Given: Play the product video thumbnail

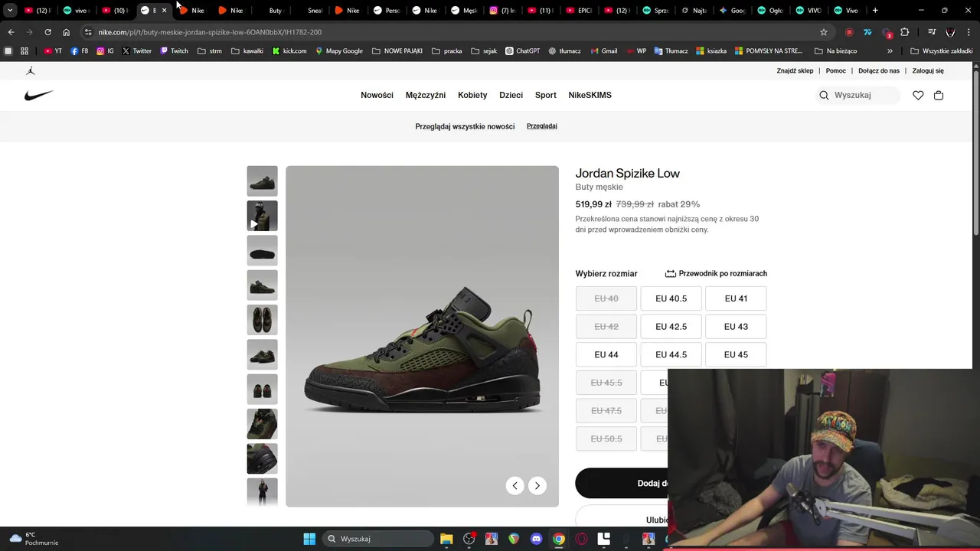Looking at the screenshot, I should pyautogui.click(x=262, y=216).
